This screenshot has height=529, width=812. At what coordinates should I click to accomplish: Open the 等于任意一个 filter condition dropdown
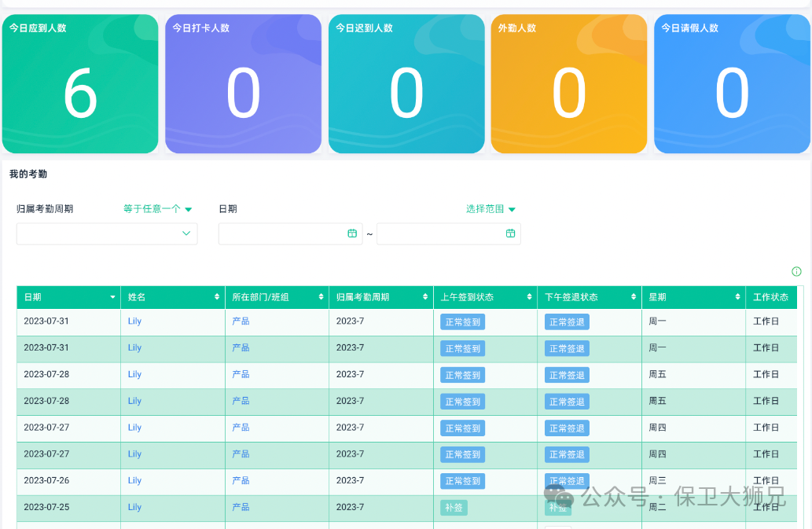pyautogui.click(x=158, y=209)
